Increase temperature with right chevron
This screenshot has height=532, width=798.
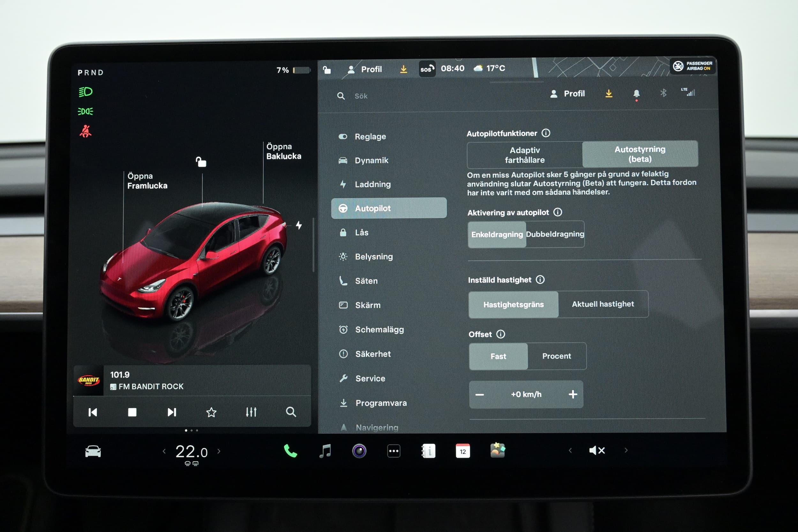click(x=219, y=451)
